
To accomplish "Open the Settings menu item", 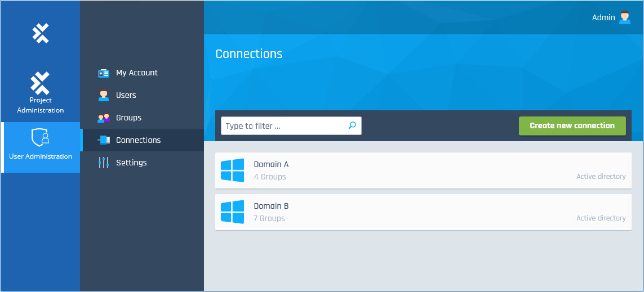I will pyautogui.click(x=142, y=163).
